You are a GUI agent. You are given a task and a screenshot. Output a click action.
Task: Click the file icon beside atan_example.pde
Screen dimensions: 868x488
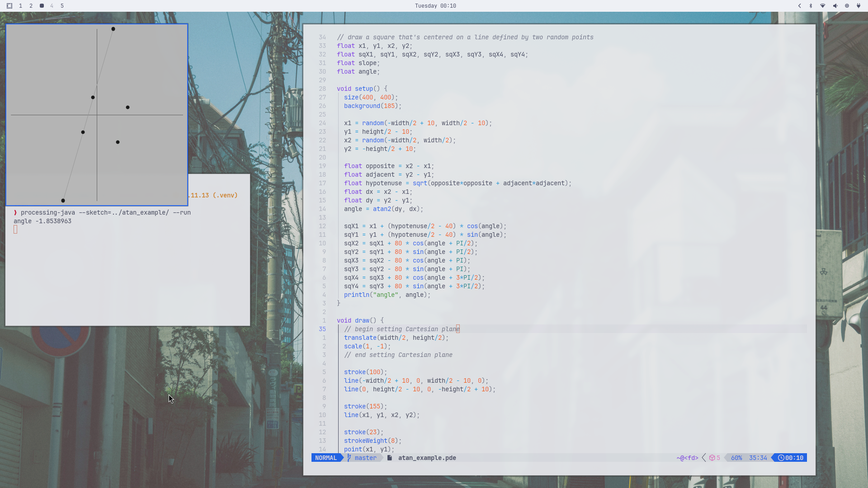pos(390,458)
